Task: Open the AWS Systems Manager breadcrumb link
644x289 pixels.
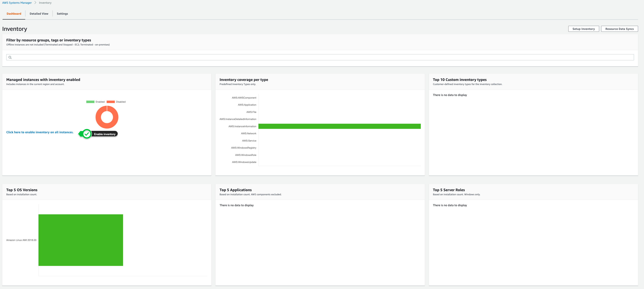Action: tap(17, 3)
